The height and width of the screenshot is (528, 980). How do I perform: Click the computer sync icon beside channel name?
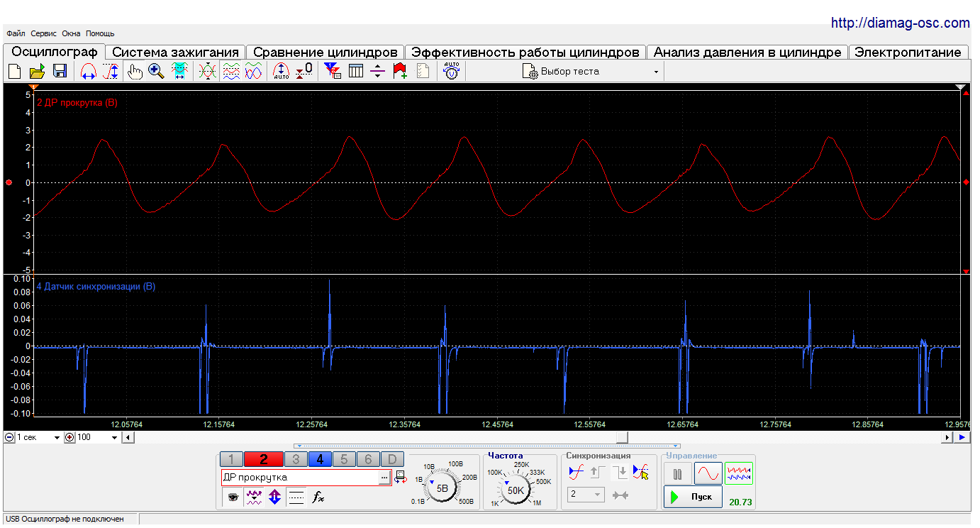point(400,478)
